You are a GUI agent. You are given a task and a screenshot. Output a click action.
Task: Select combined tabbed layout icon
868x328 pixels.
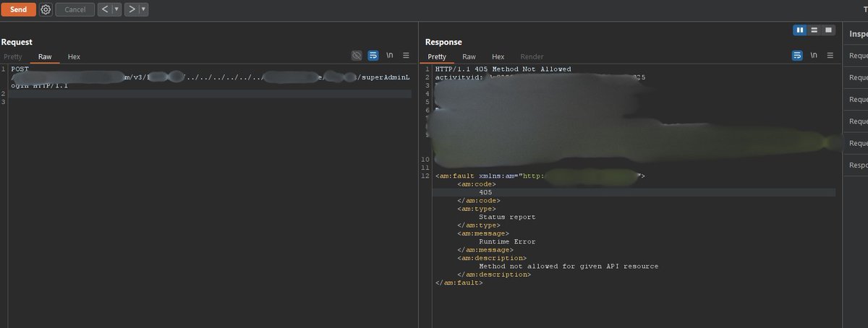click(x=829, y=30)
